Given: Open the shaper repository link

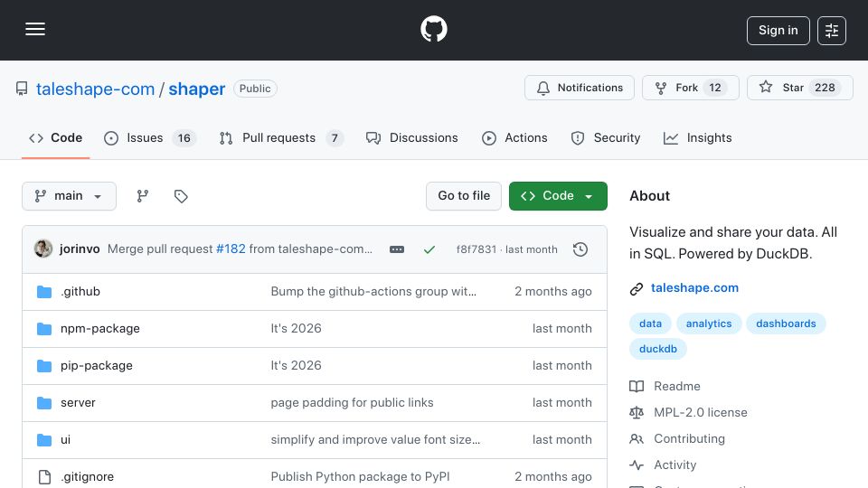Looking at the screenshot, I should pos(196,89).
